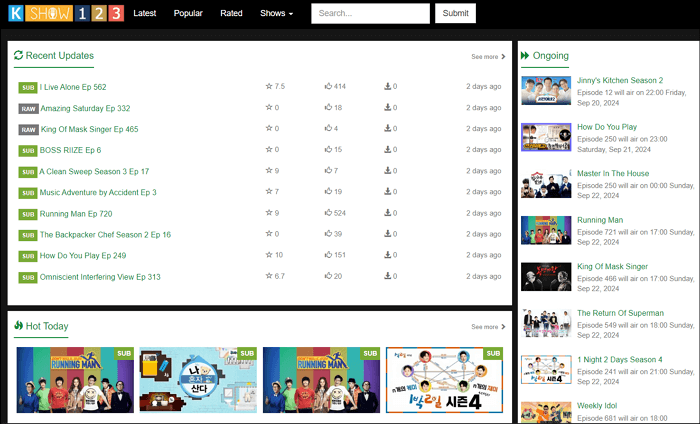
Task: Click the star icon for How Do You Play Ep 249
Action: pyautogui.click(x=269, y=254)
